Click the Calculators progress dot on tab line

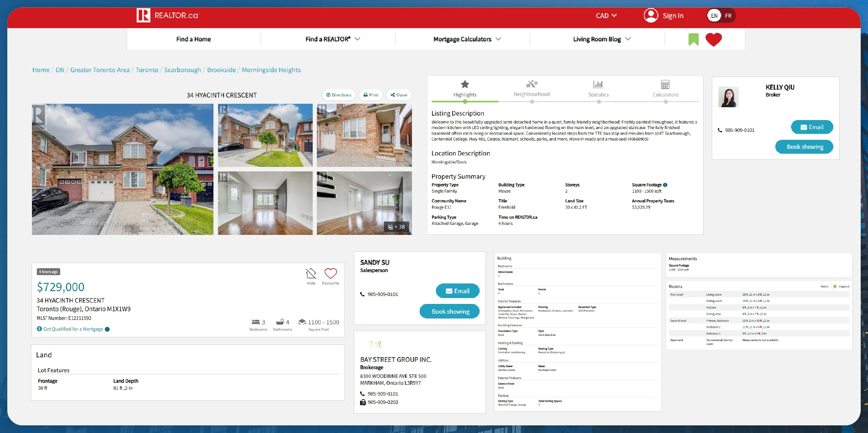[x=666, y=102]
